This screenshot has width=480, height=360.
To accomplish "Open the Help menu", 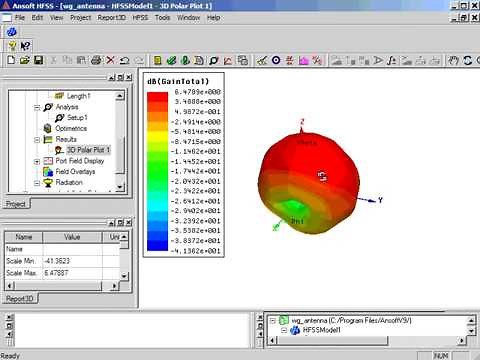I will point(213,18).
